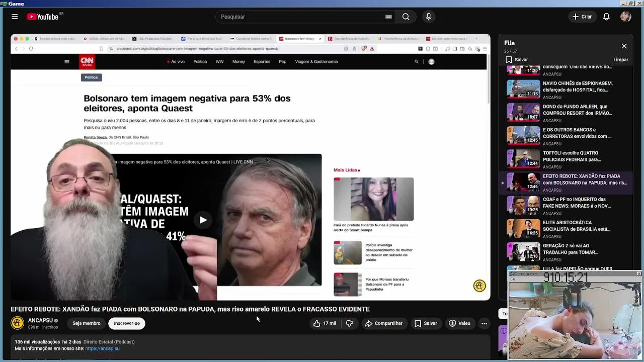Subscribe with Inscrever-se button
The width and height of the screenshot is (644, 362).
(x=127, y=323)
